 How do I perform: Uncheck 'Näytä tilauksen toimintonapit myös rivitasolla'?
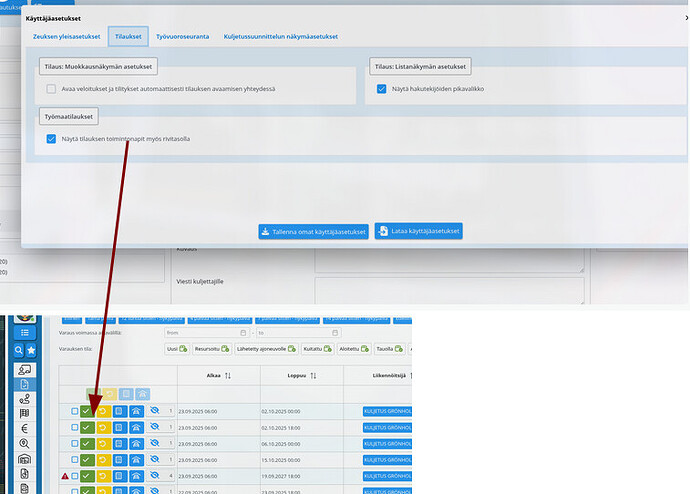click(x=51, y=139)
